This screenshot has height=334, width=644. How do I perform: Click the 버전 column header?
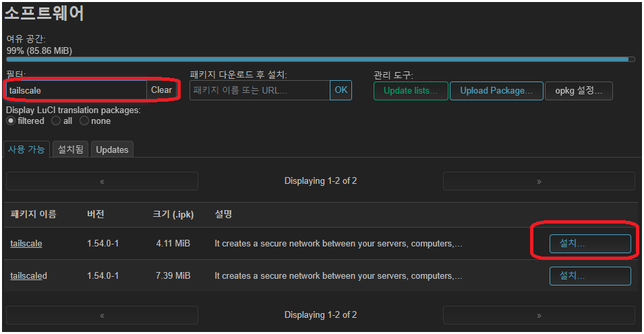[96, 213]
